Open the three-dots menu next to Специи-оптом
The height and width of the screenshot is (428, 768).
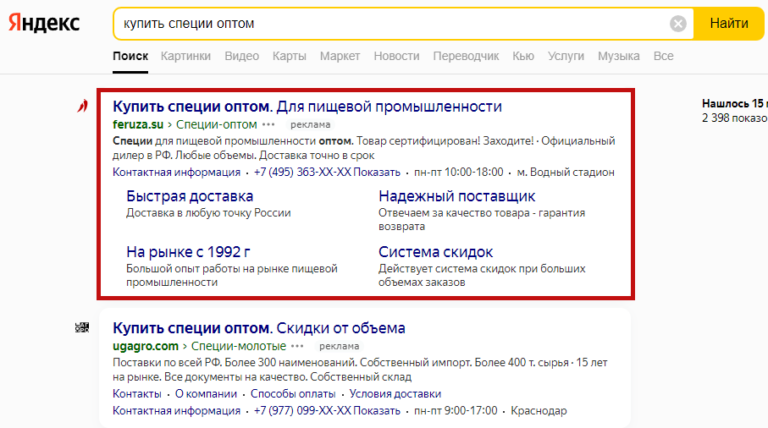tap(268, 125)
